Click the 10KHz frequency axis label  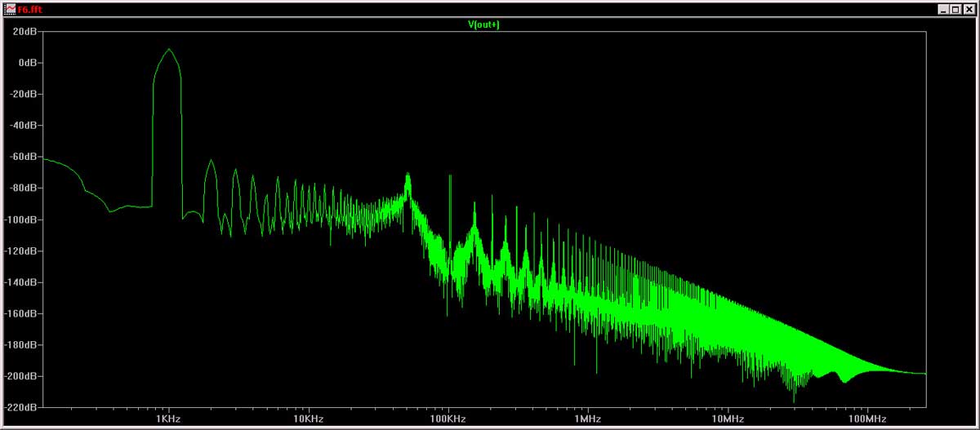click(x=308, y=419)
